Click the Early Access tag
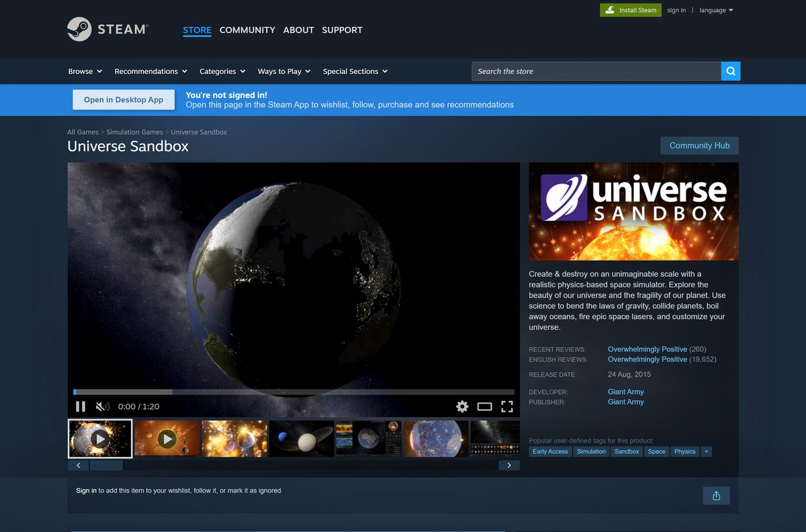The width and height of the screenshot is (806, 532). click(550, 451)
